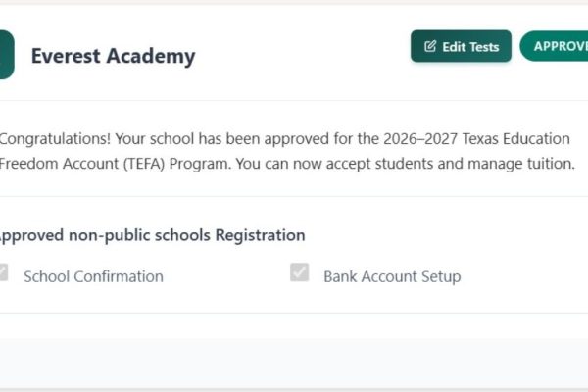Image resolution: width=588 pixels, height=392 pixels.
Task: Toggle the Bank Account Setup checkbox
Action: tap(300, 273)
